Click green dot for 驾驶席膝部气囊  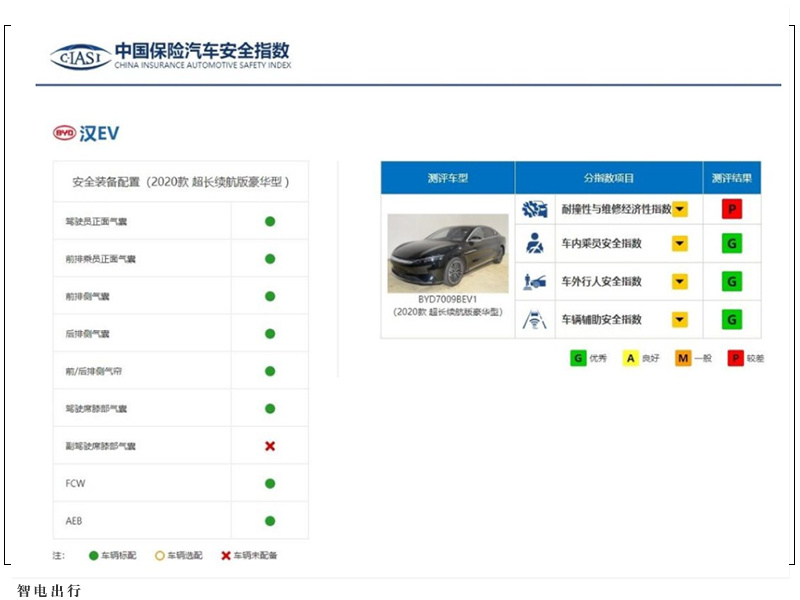coord(270,409)
